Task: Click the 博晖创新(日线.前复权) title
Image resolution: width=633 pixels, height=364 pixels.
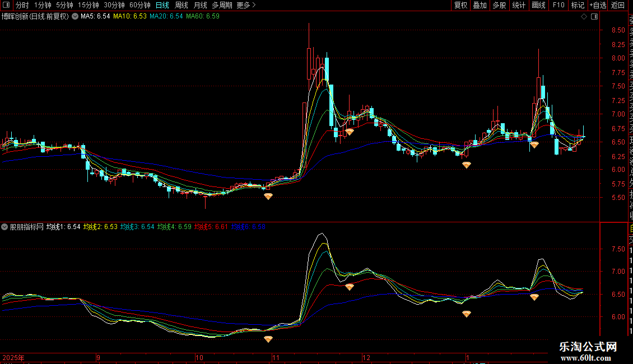Action: (x=35, y=17)
